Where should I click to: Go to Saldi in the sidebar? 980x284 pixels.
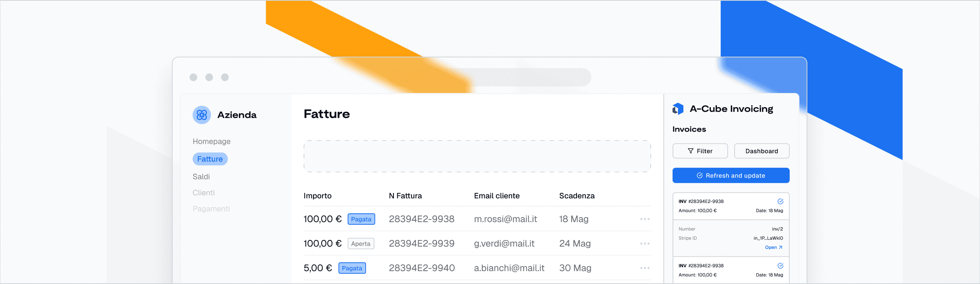[x=201, y=176]
